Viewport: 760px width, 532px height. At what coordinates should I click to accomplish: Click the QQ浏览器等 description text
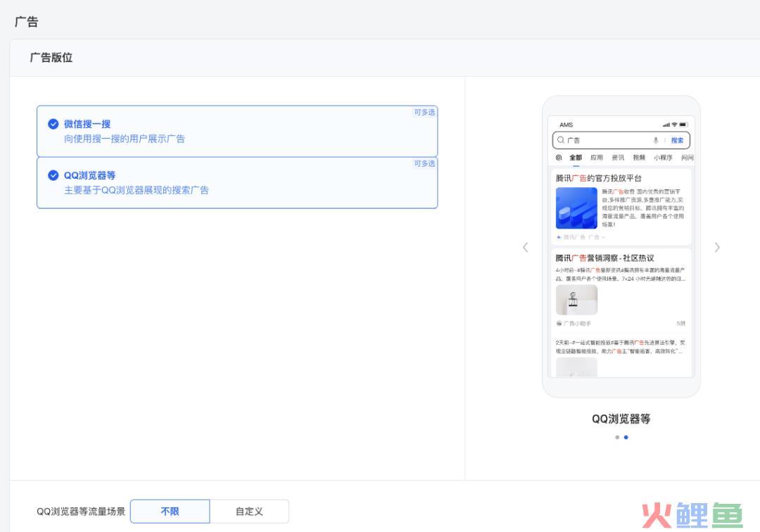[137, 191]
